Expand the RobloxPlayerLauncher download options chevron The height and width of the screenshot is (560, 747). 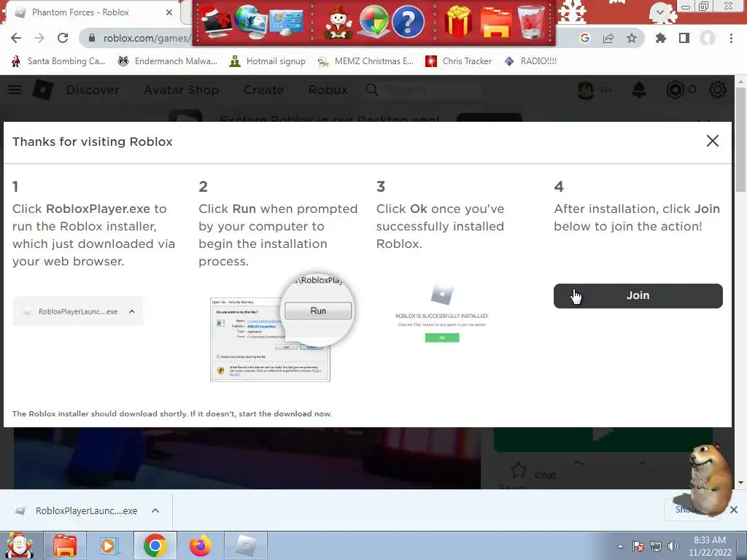tap(155, 510)
